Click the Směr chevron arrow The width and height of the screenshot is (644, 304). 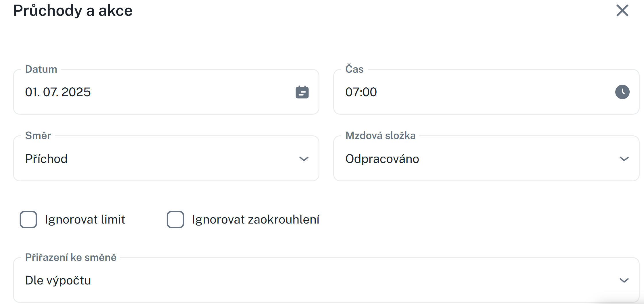pyautogui.click(x=304, y=159)
